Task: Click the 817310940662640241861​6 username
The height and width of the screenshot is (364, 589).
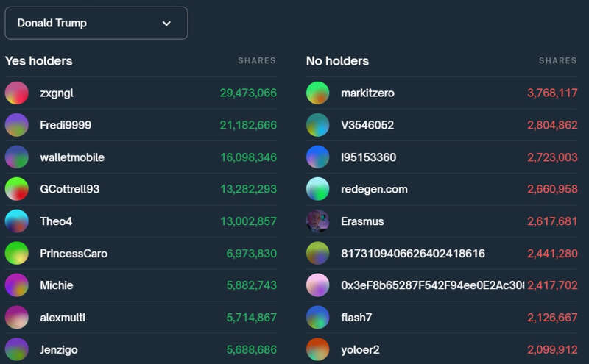Action: [x=413, y=254]
